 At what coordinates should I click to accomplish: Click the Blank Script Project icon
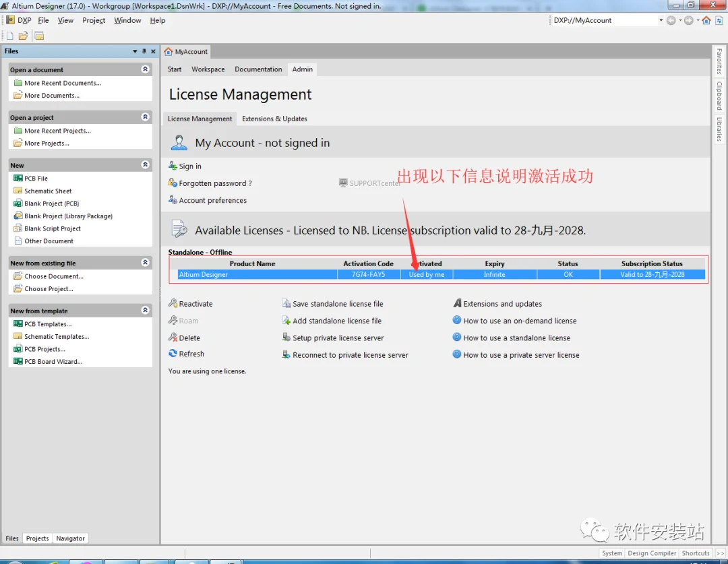pyautogui.click(x=18, y=228)
